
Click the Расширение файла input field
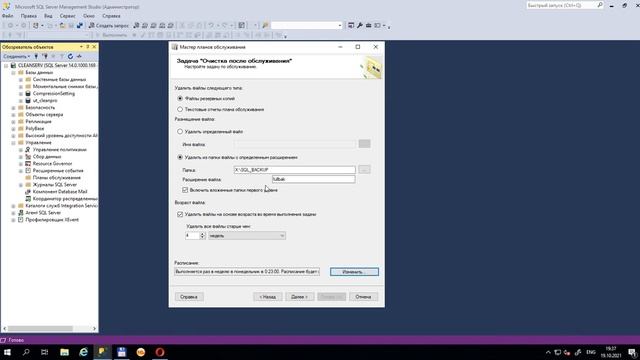click(313, 179)
